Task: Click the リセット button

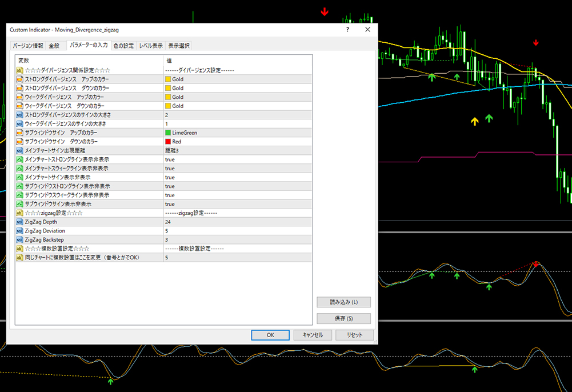Action: tap(355, 335)
